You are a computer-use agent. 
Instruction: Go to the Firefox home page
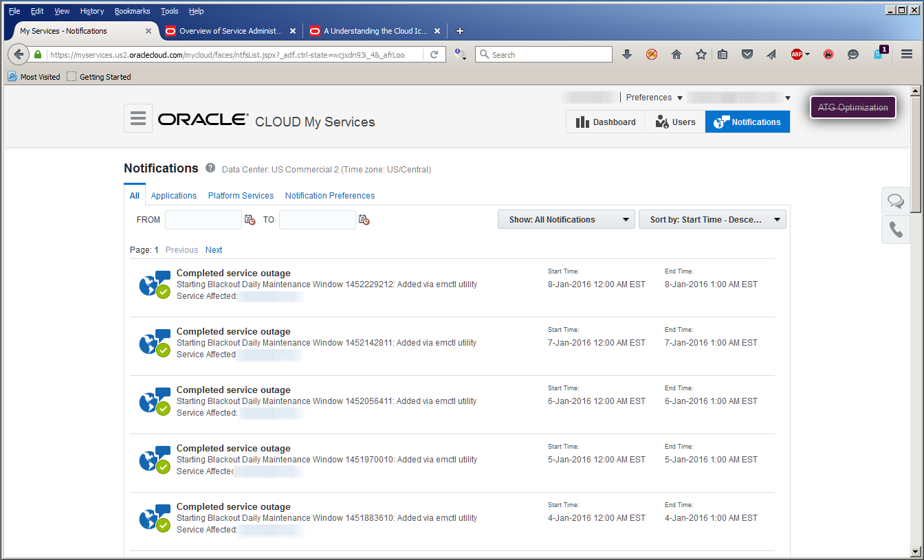tap(676, 54)
